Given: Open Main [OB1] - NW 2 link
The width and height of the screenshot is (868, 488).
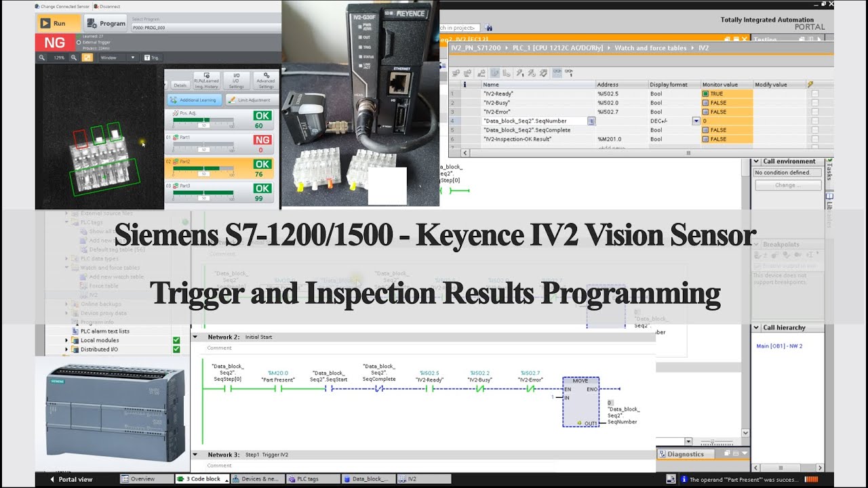Looking at the screenshot, I should pyautogui.click(x=779, y=346).
